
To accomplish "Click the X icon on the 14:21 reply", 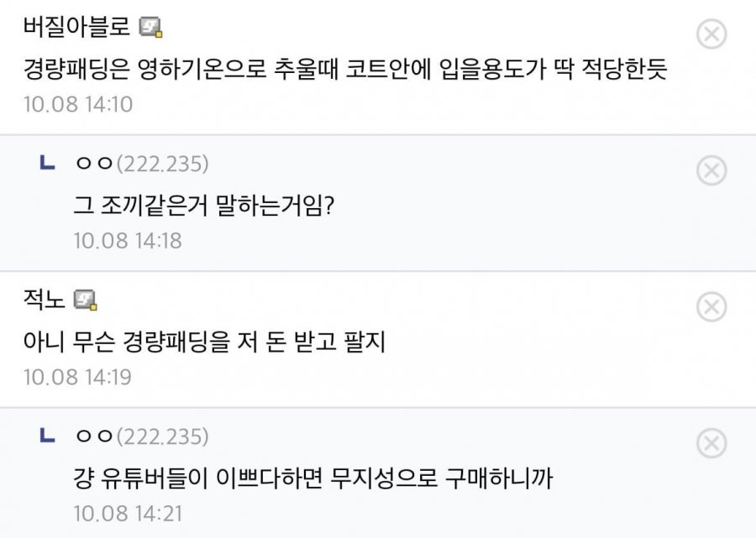I will point(712,443).
